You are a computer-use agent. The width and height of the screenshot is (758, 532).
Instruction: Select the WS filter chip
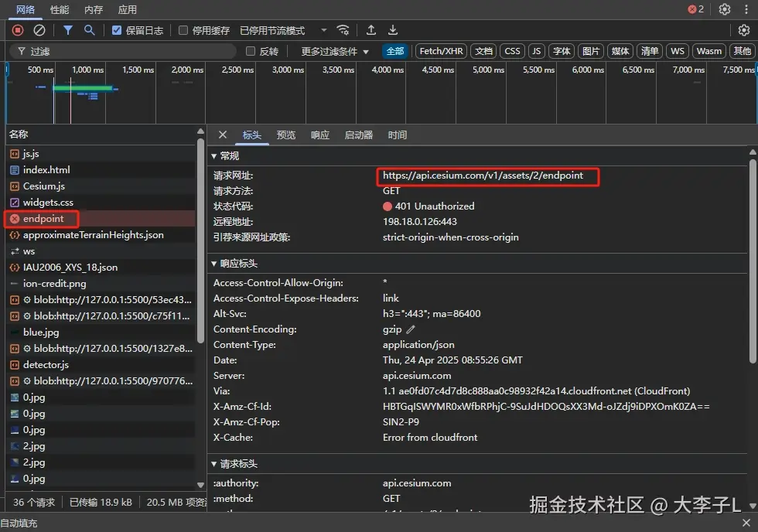[678, 51]
